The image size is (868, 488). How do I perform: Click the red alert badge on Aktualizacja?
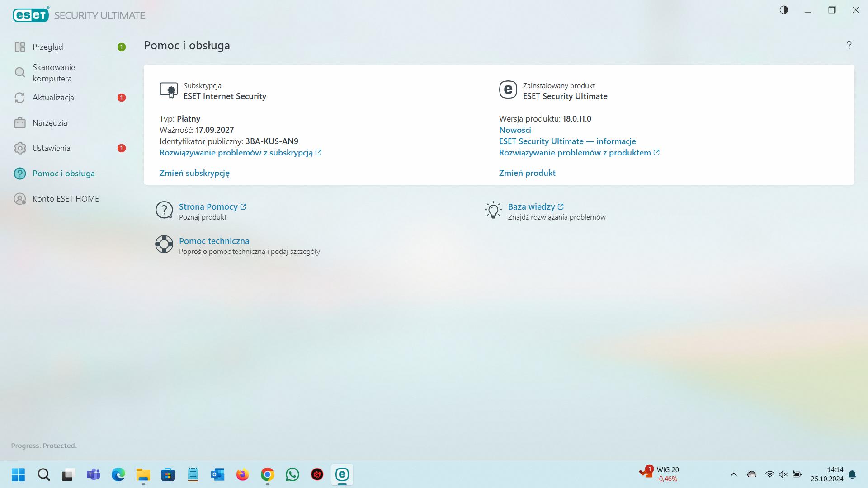122,98
